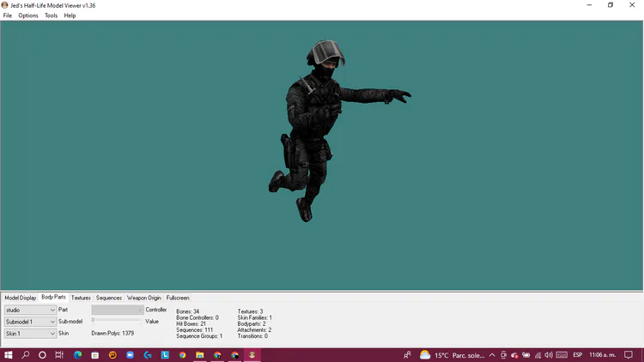Open the volume speaker icon
Viewport: 644px width, 362px height.
(x=549, y=355)
